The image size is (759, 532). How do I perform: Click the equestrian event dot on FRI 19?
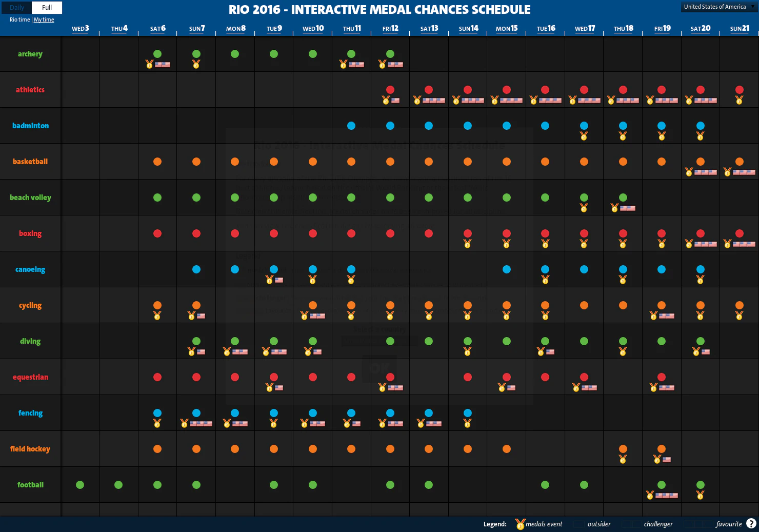click(662, 377)
